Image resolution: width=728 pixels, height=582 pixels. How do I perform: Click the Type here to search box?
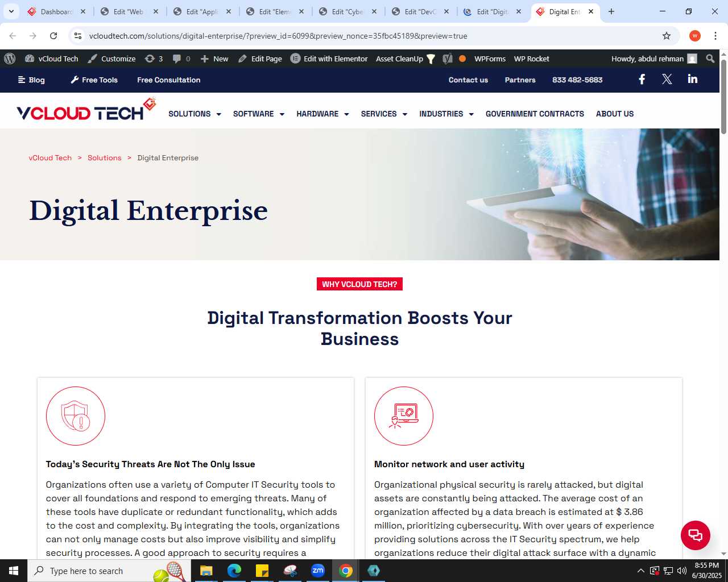(109, 571)
